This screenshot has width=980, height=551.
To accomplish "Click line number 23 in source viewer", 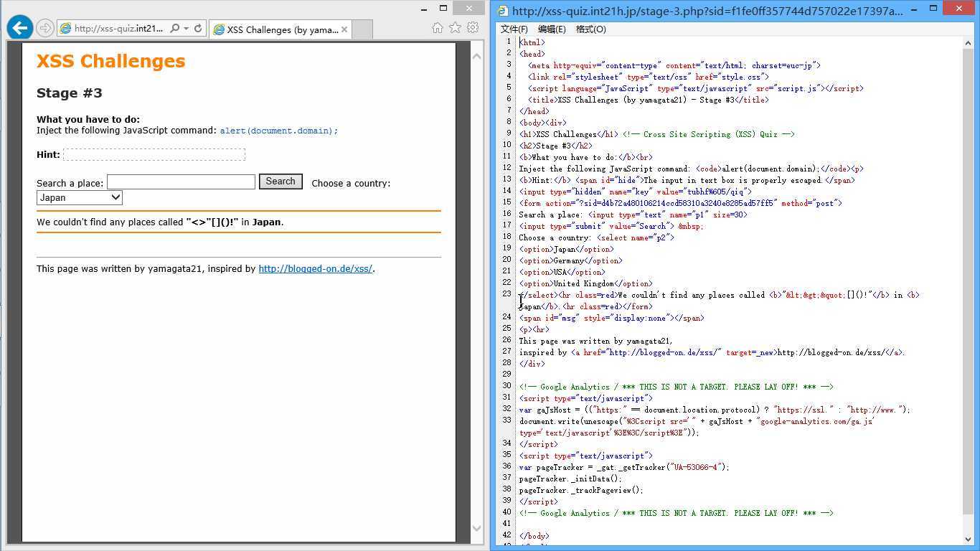I will pos(507,294).
